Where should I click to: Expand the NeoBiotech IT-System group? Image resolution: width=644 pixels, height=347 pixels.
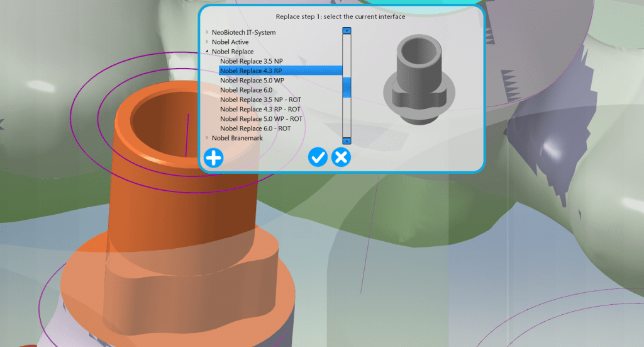point(207,32)
